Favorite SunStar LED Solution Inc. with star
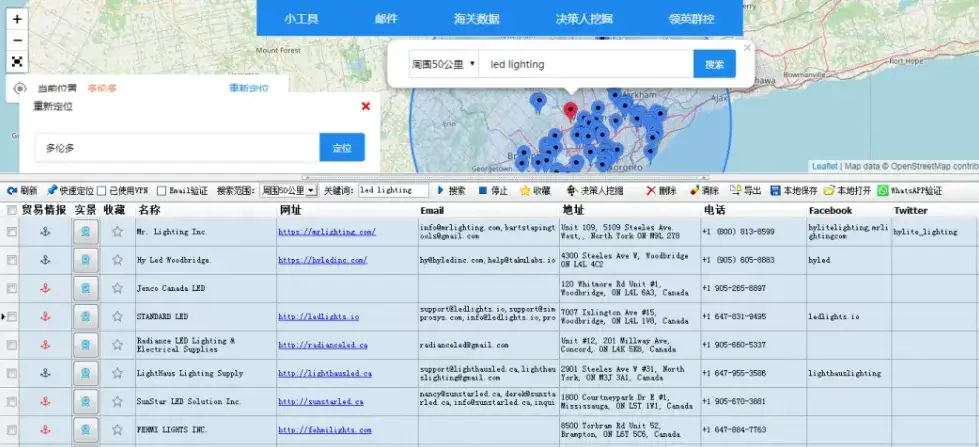979x447 pixels. pos(117,401)
